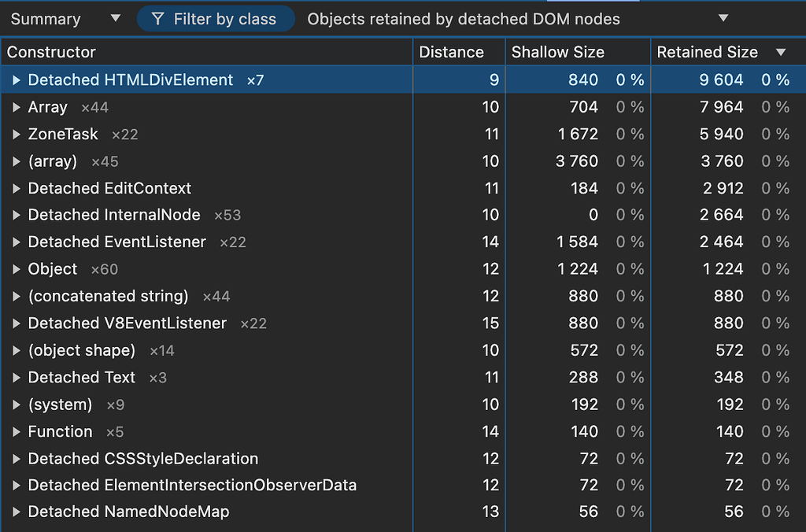Expand the Detached CSSStyleDeclaration row
The image size is (806, 532).
[17, 459]
